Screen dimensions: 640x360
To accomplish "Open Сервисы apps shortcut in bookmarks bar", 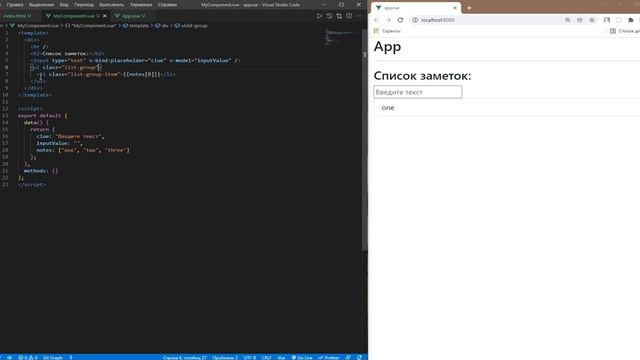I will pyautogui.click(x=387, y=31).
